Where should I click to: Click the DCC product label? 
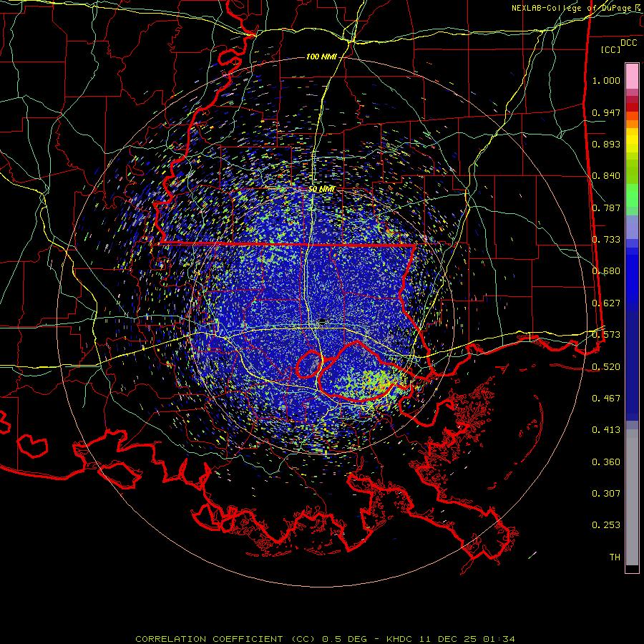[x=628, y=43]
